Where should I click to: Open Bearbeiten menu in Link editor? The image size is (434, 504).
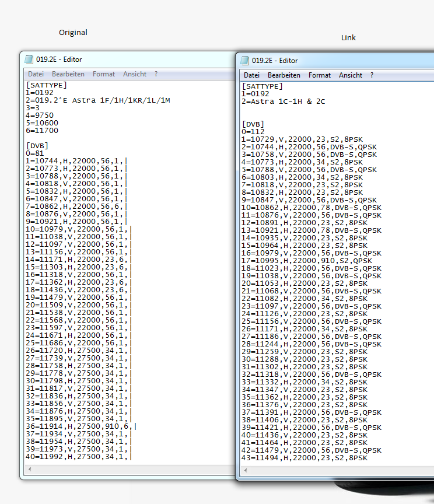click(x=284, y=75)
